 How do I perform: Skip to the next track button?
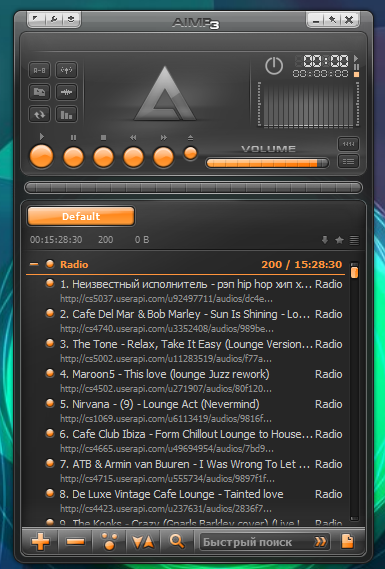click(163, 157)
